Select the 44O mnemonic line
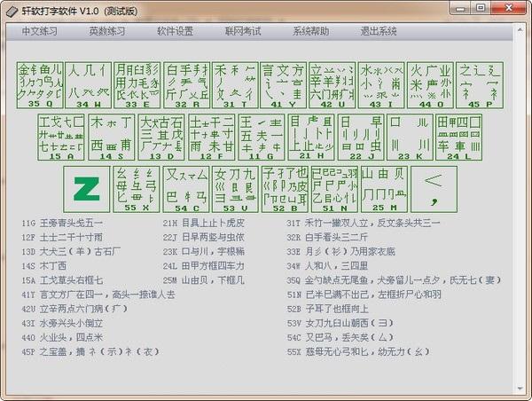This screenshot has width=532, height=401. (62, 337)
